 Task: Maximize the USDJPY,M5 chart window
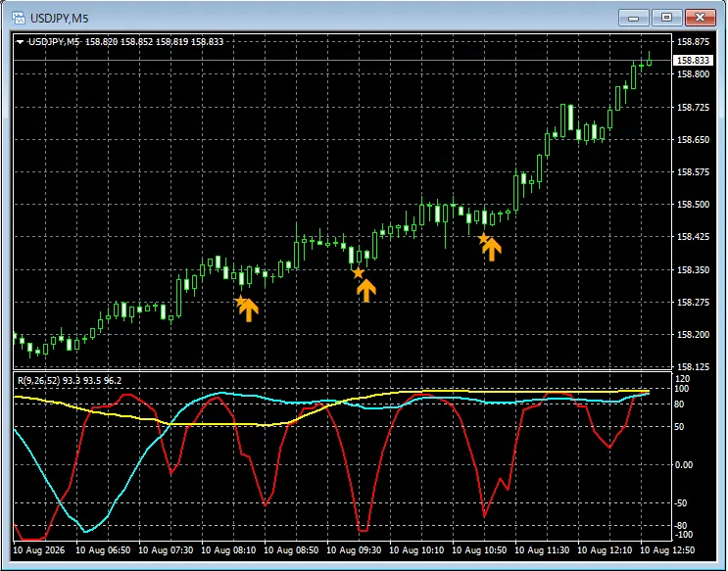(666, 18)
